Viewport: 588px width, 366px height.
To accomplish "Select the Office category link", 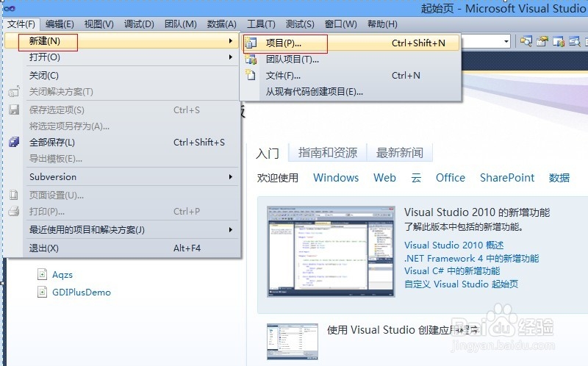I will (451, 178).
